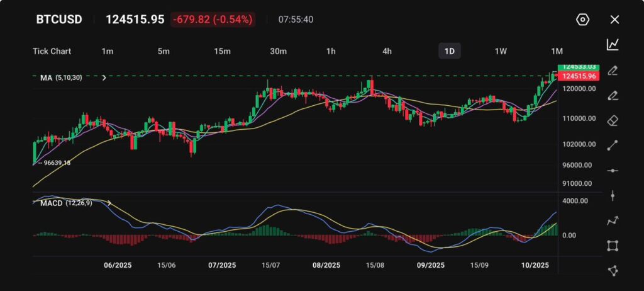The image size is (644, 291).
Task: Select the 1M monthly timeframe
Action: pyautogui.click(x=557, y=51)
